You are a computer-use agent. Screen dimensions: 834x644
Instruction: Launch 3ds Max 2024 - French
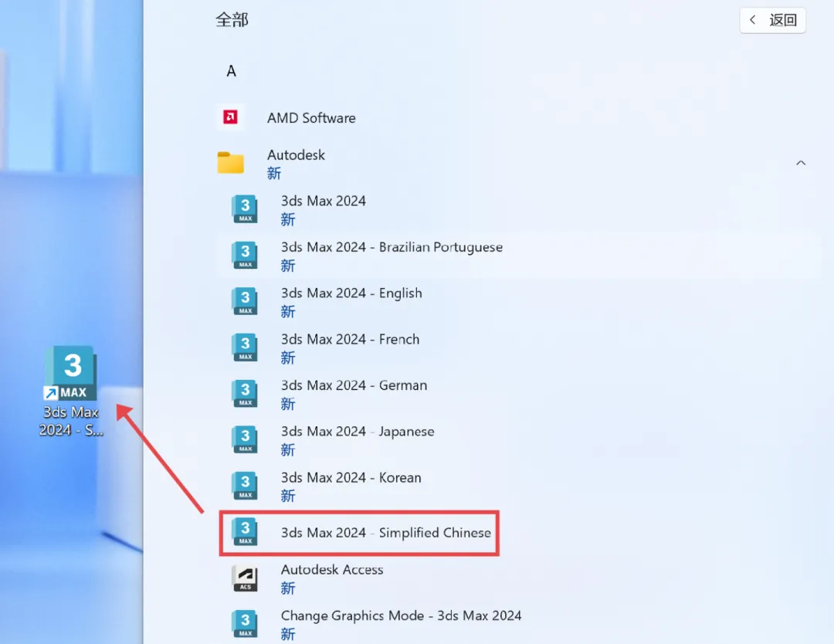[350, 339]
